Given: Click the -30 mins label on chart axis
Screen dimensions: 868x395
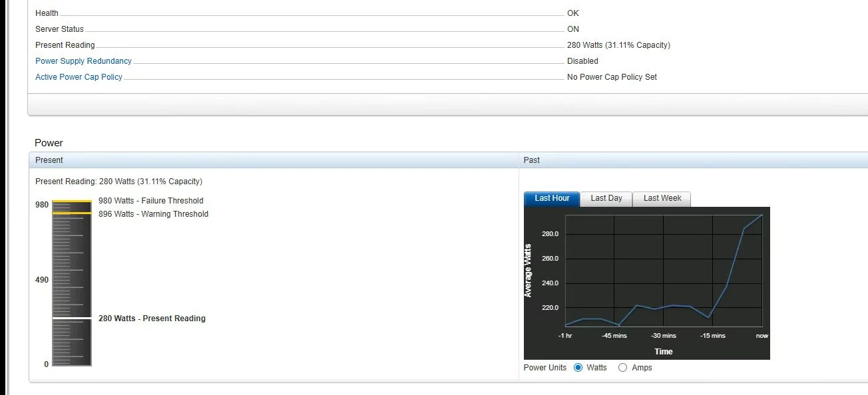Looking at the screenshot, I should 663,336.
